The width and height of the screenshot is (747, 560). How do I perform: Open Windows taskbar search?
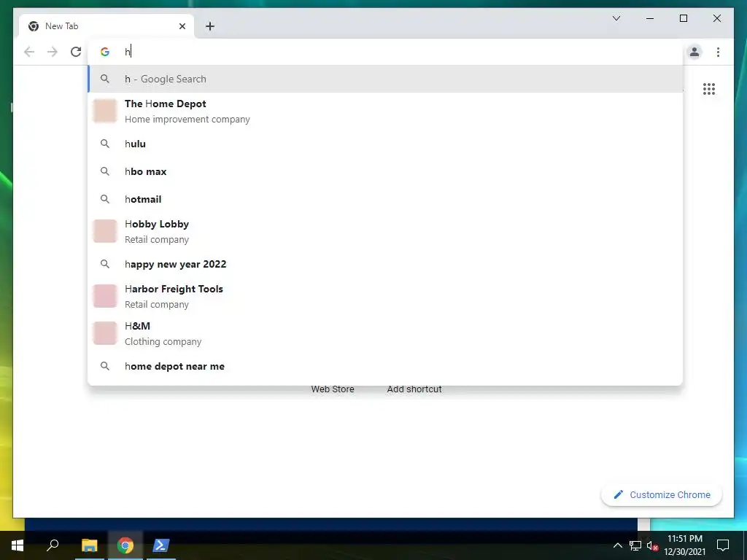pyautogui.click(x=53, y=545)
